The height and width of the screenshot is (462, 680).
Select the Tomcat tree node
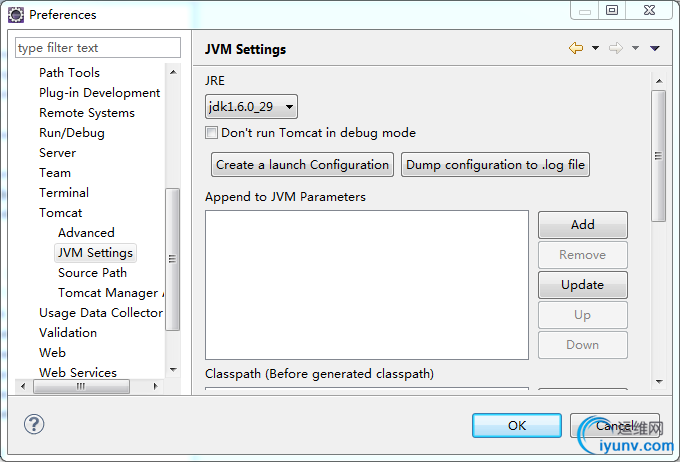pos(60,213)
